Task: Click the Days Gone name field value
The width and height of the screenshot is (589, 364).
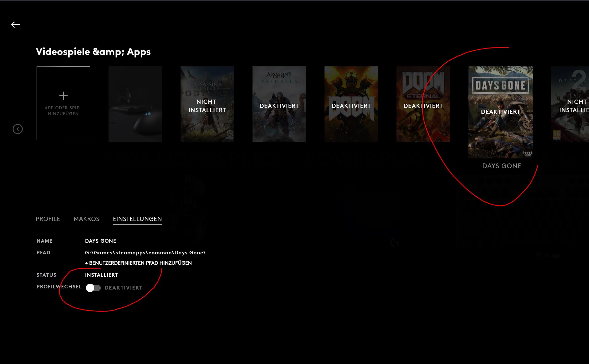Action: (100, 241)
